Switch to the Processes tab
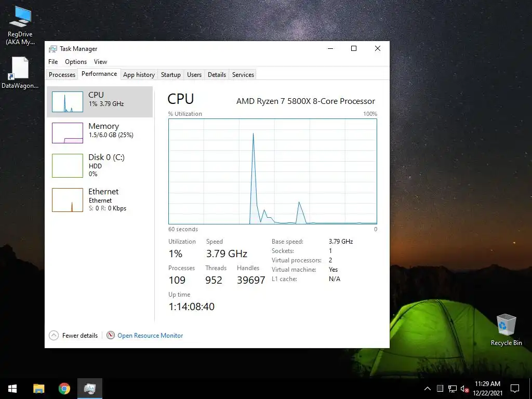Viewport: 532px width, 399px height. 62,75
